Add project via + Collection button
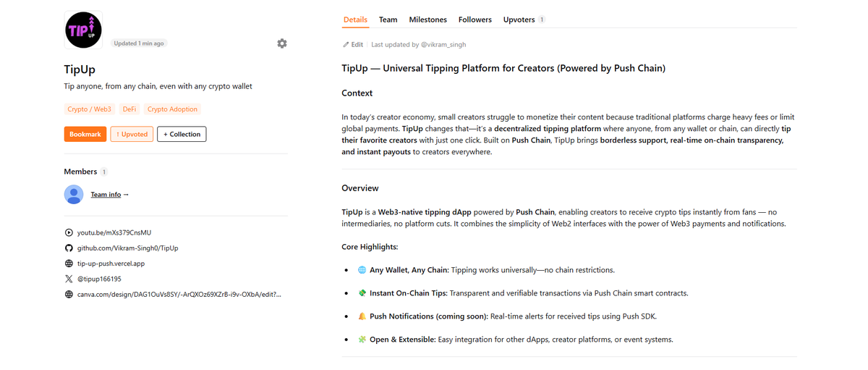Image resolution: width=868 pixels, height=370 pixels. click(x=182, y=134)
